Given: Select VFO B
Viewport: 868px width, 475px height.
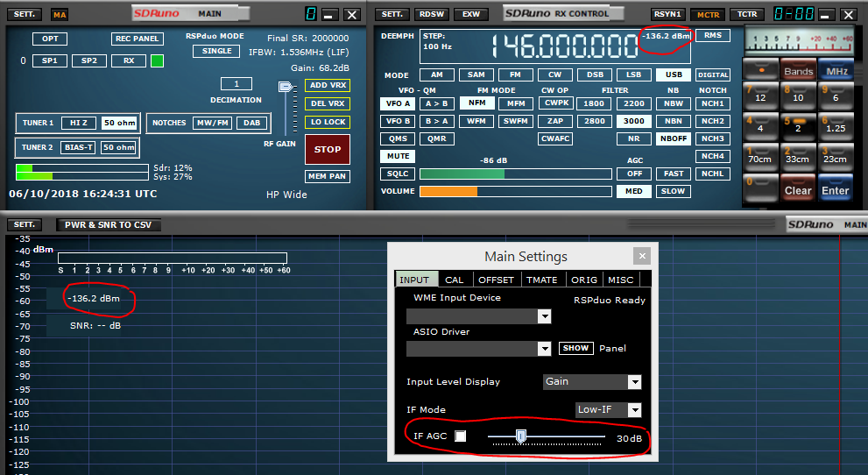Looking at the screenshot, I should 398,121.
